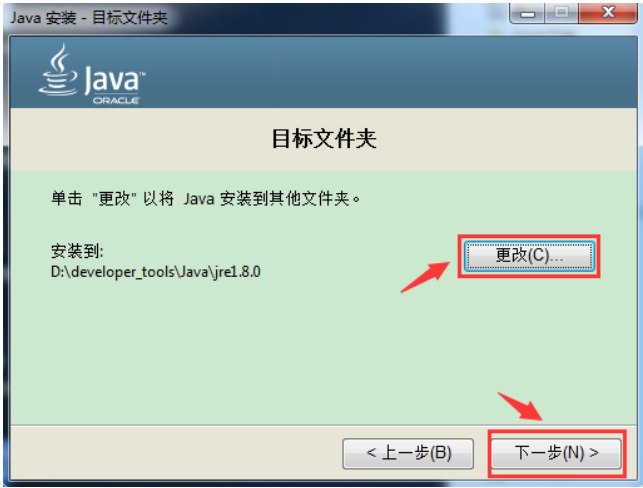Click the word Java in the instruction sentence
This screenshot has height=488, width=643.
pyautogui.click(x=199, y=199)
